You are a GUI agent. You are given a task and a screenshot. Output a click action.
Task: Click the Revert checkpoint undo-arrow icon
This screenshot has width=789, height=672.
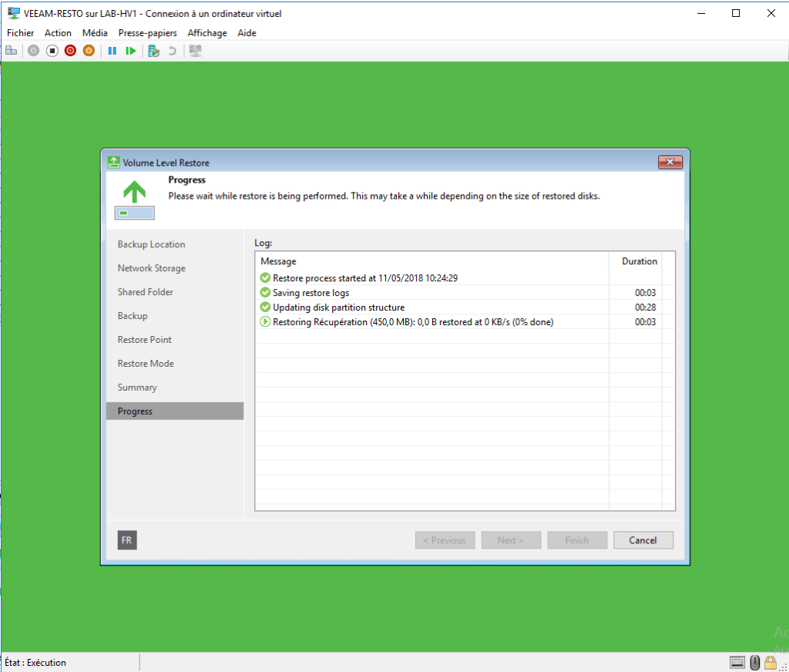tap(173, 50)
